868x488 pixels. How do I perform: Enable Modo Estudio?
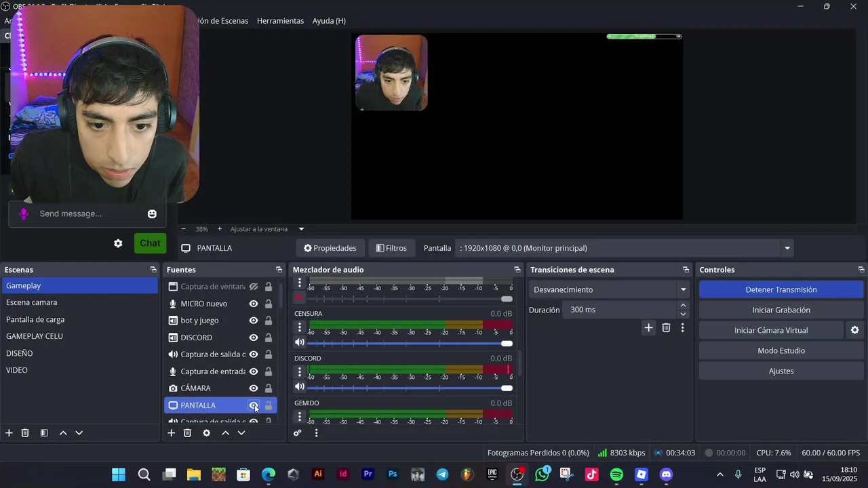click(781, 350)
